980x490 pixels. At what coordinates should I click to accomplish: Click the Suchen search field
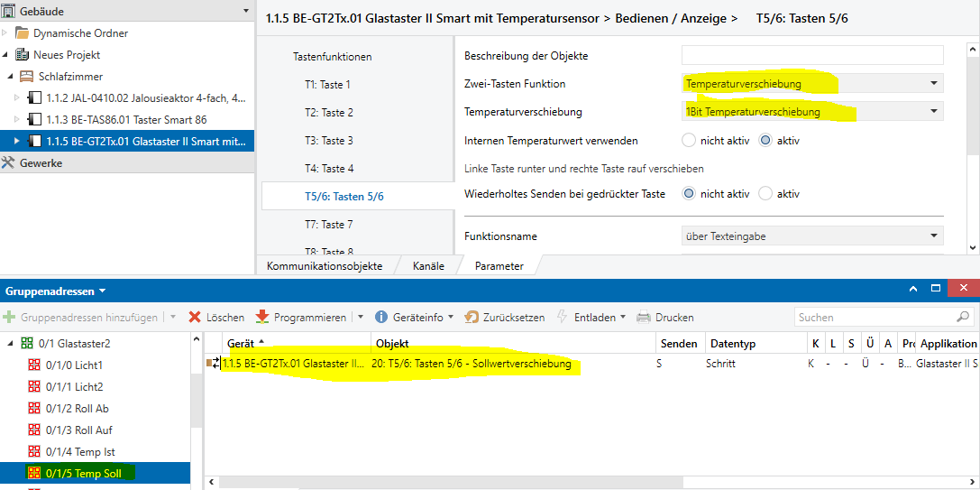pos(875,318)
